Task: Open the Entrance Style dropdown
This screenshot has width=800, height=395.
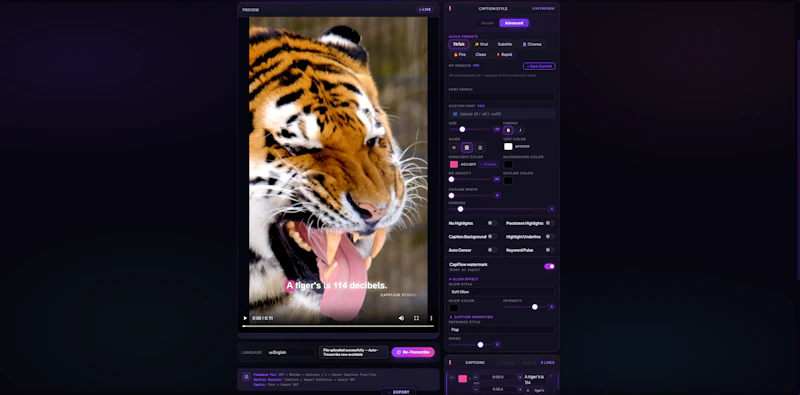Action: point(502,330)
